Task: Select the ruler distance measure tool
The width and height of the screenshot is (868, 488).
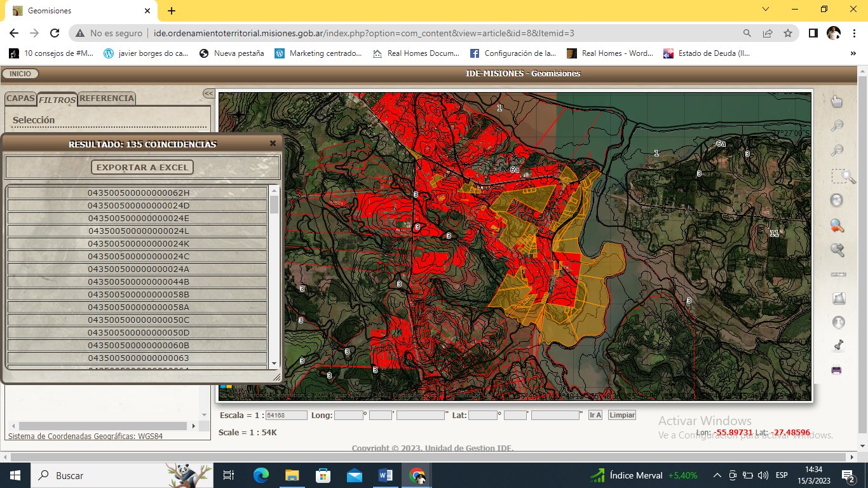Action: [838, 274]
